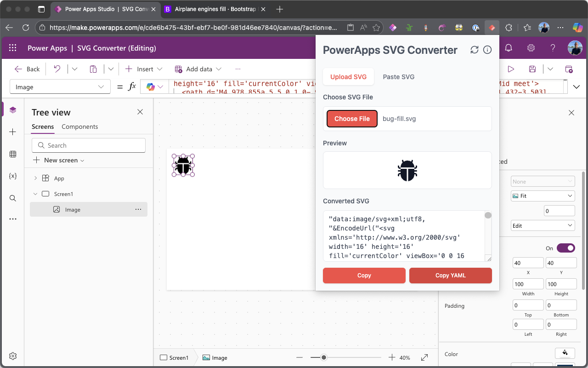Open the Undo dropdown arrow

[x=74, y=69]
